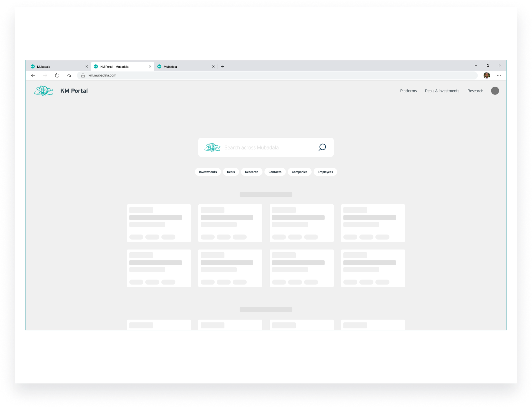This screenshot has width=532, height=407.
Task: Open a new browser tab
Action: 222,67
